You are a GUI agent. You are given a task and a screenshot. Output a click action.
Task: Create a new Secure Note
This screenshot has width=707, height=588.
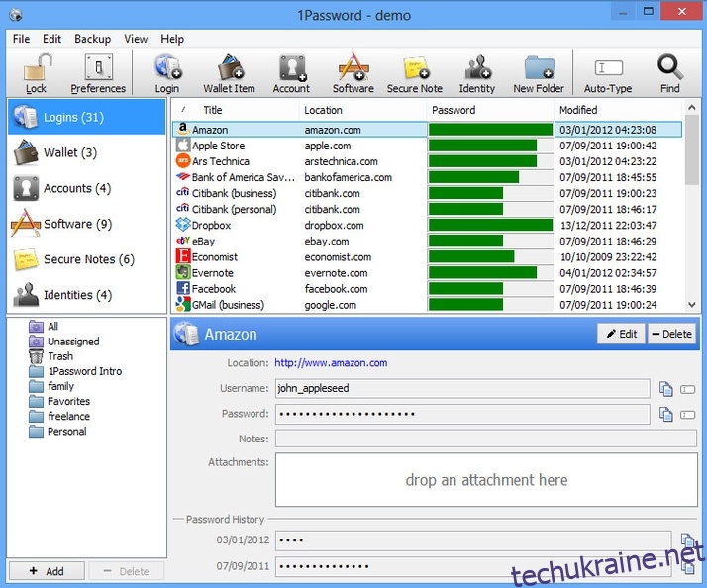point(414,73)
